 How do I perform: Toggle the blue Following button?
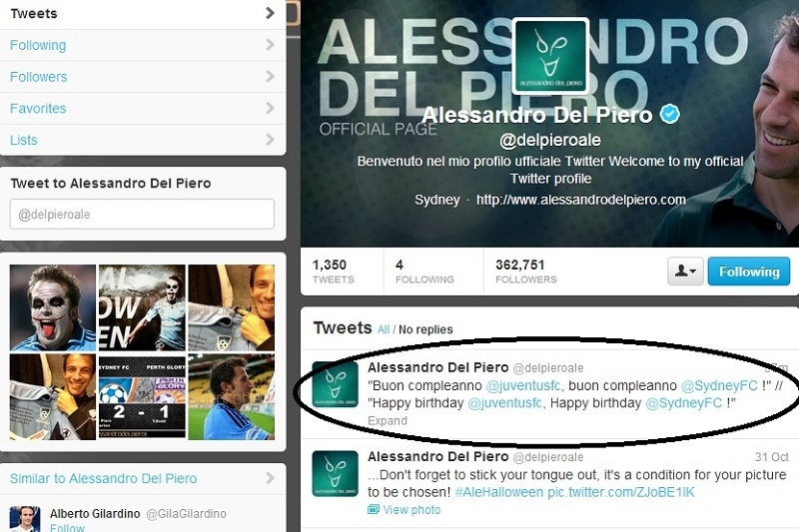click(749, 271)
